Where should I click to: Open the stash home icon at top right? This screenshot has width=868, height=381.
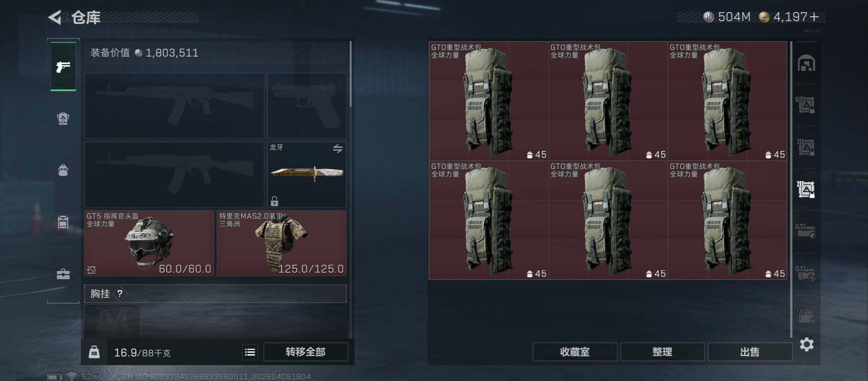pos(806,63)
